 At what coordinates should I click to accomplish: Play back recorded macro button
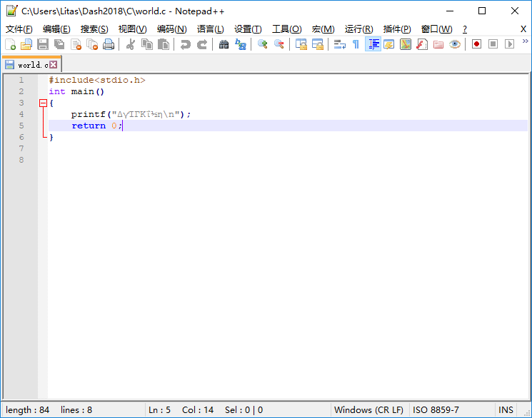(509, 44)
